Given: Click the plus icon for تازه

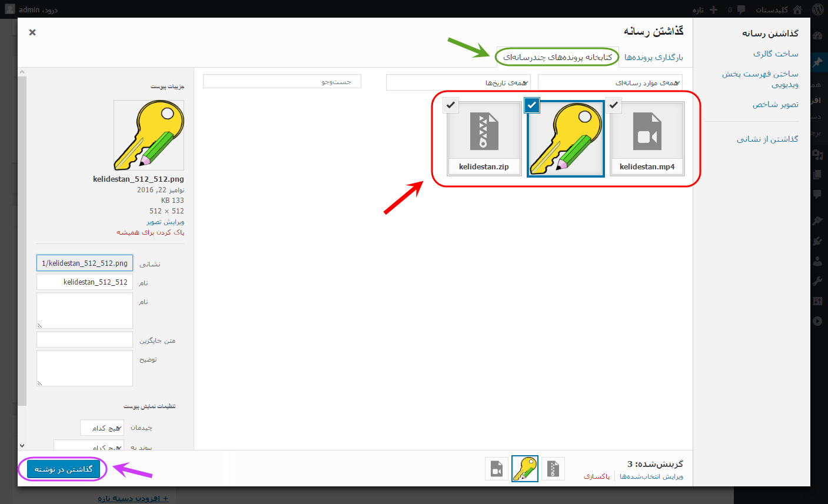Looking at the screenshot, I should click(x=714, y=9).
